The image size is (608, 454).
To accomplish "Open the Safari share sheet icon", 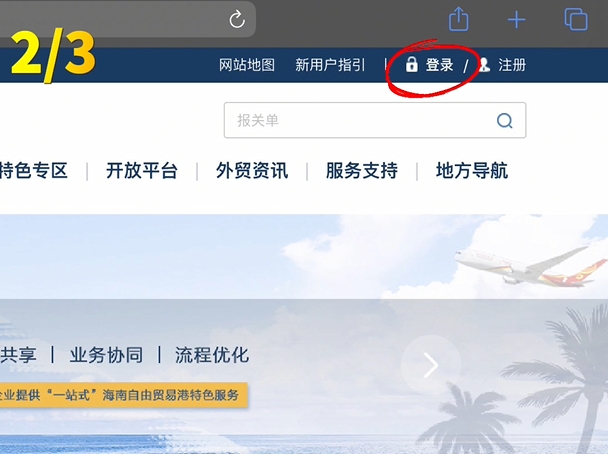I will click(x=459, y=19).
